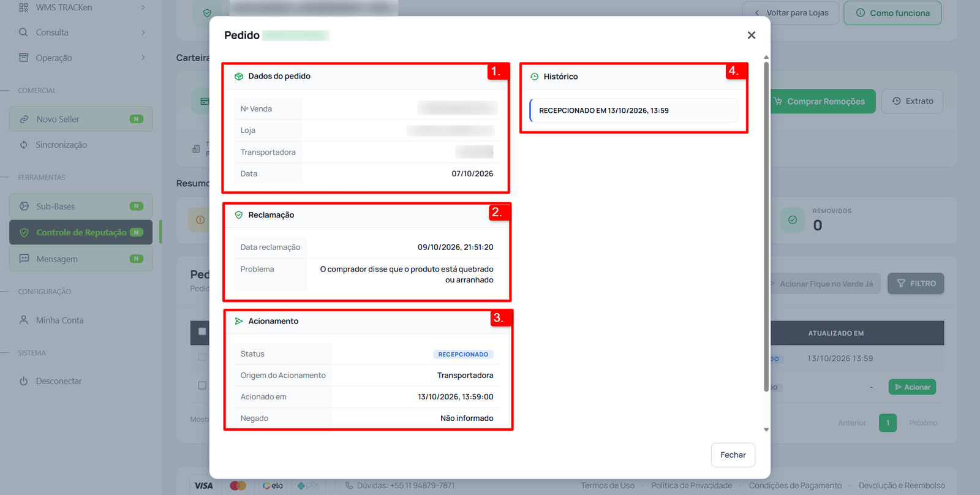The width and height of the screenshot is (980, 495).
Task: Tick the checkbox in the Acionar row
Action: coord(202,386)
